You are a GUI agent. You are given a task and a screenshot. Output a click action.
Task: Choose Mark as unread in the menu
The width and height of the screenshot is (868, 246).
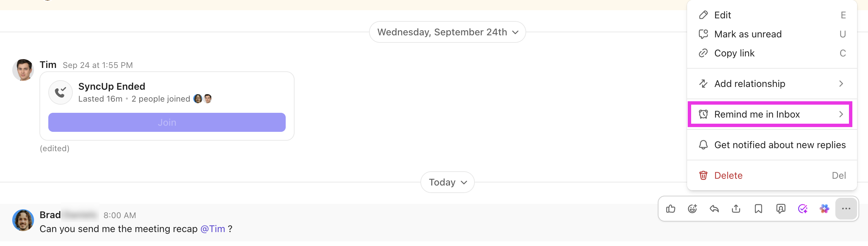click(x=772, y=34)
